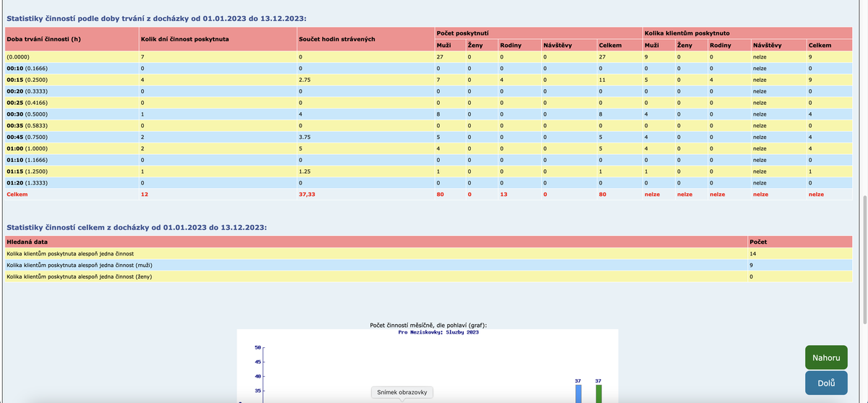The image size is (868, 403).
Task: Select the green chart bar labeled 37
Action: (x=598, y=393)
